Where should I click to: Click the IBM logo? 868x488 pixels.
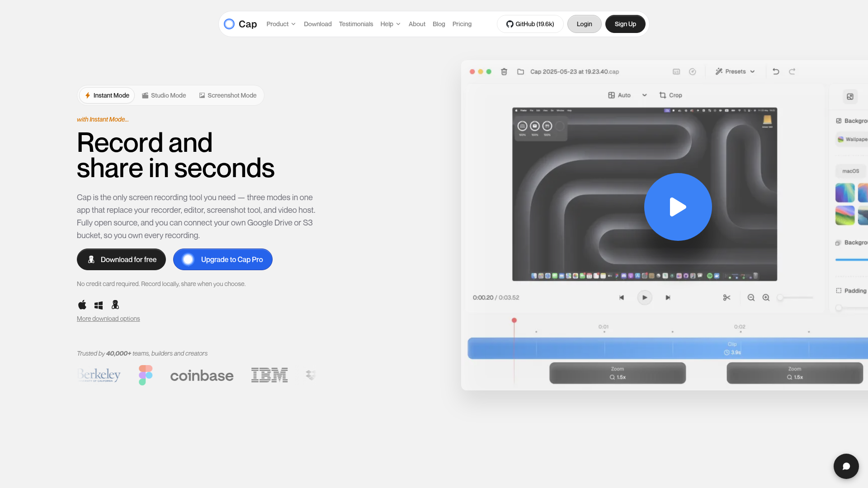coord(269,375)
